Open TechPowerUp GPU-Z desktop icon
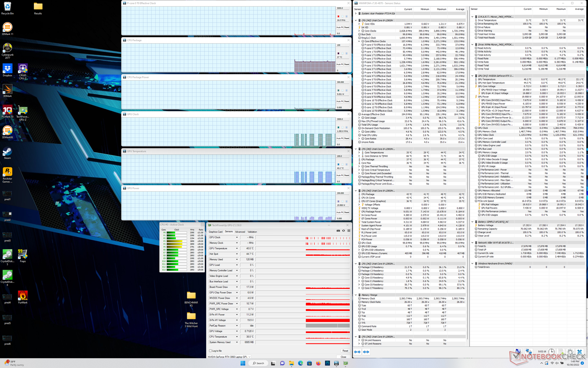The image size is (588, 368). click(x=23, y=113)
